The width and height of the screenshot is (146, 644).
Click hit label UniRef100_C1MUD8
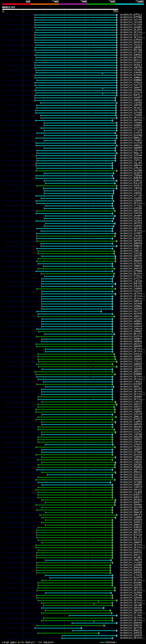pyautogui.click(x=131, y=115)
